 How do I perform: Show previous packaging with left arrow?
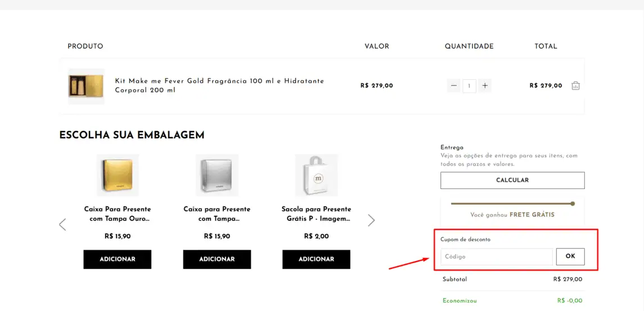pyautogui.click(x=62, y=224)
